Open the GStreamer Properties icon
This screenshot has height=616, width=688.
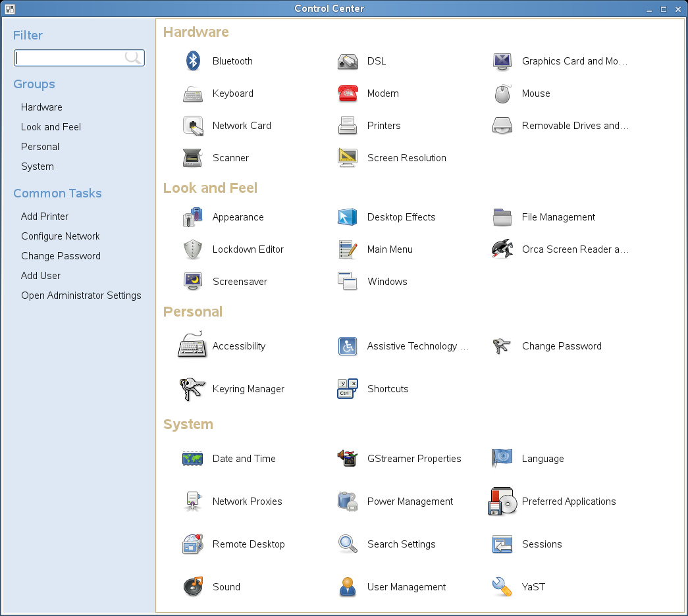click(348, 459)
